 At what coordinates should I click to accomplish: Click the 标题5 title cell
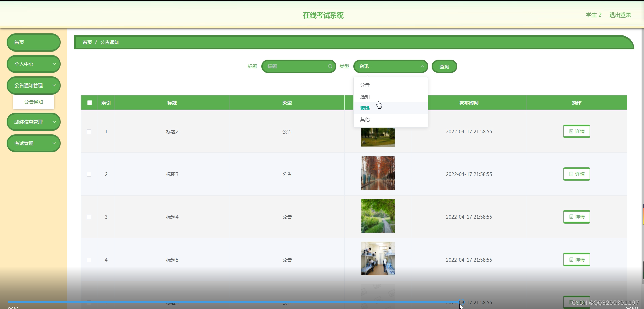(x=172, y=260)
